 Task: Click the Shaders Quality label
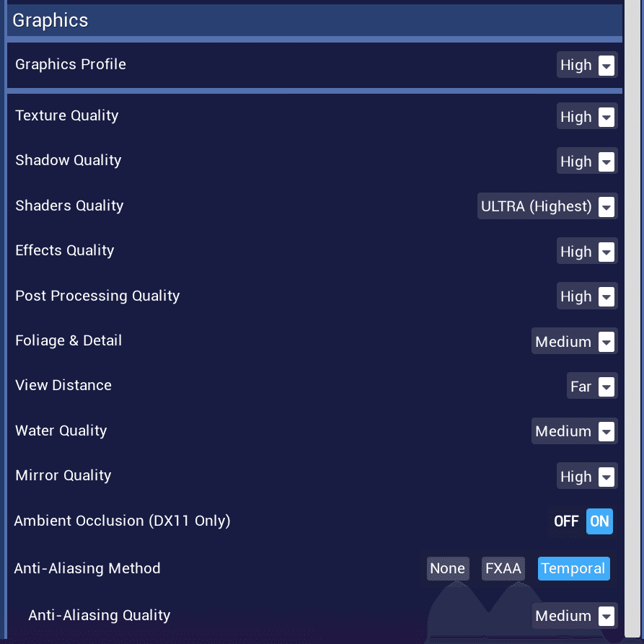(x=69, y=206)
